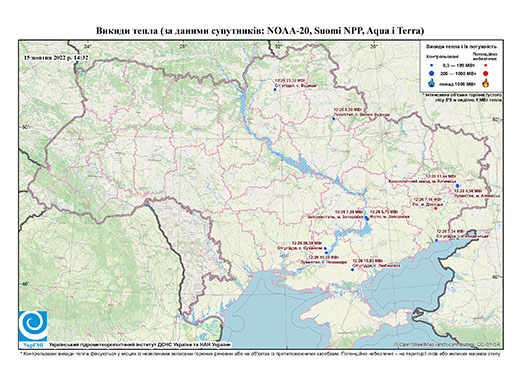Click the '0,3 — 199 МВт' legend label
The width and height of the screenshot is (520, 368).
(459, 65)
